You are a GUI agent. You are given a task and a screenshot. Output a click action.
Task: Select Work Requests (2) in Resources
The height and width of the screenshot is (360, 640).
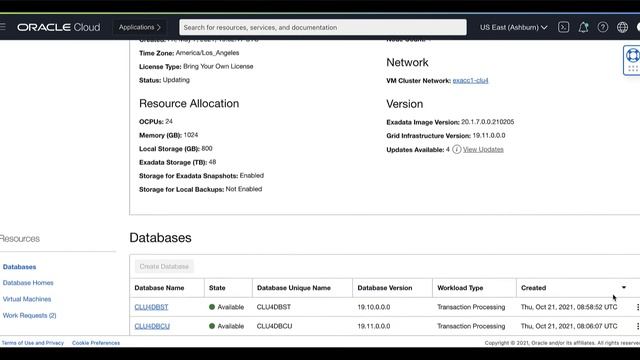tap(29, 316)
